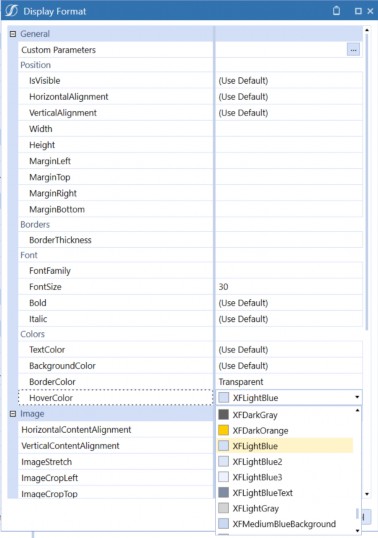Click the MarginRight value field
The width and height of the screenshot is (378, 538).
click(x=288, y=193)
